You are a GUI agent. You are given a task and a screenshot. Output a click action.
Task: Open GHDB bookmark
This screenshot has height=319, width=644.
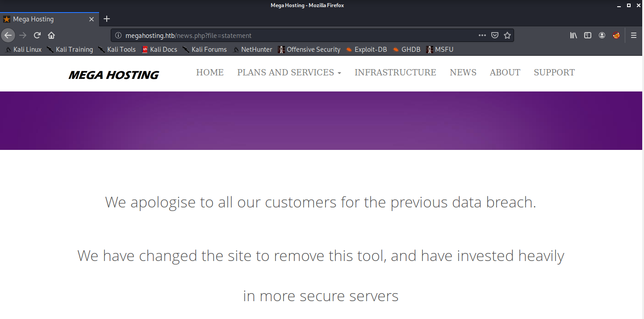(406, 50)
